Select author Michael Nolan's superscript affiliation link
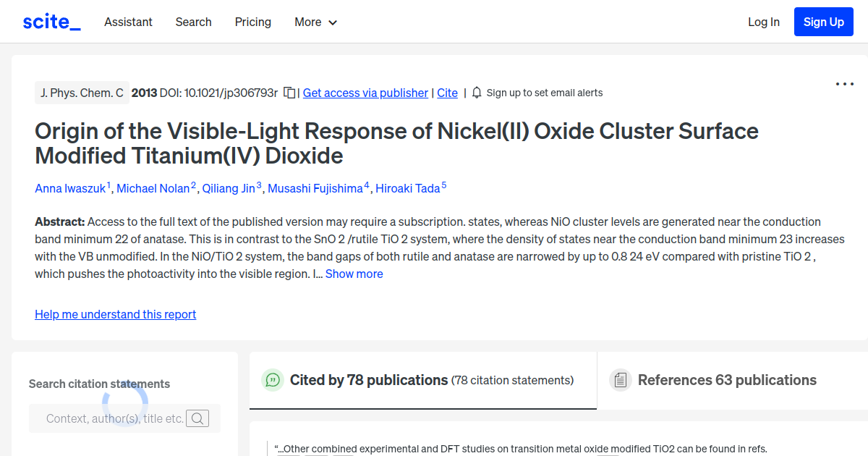 pos(192,183)
